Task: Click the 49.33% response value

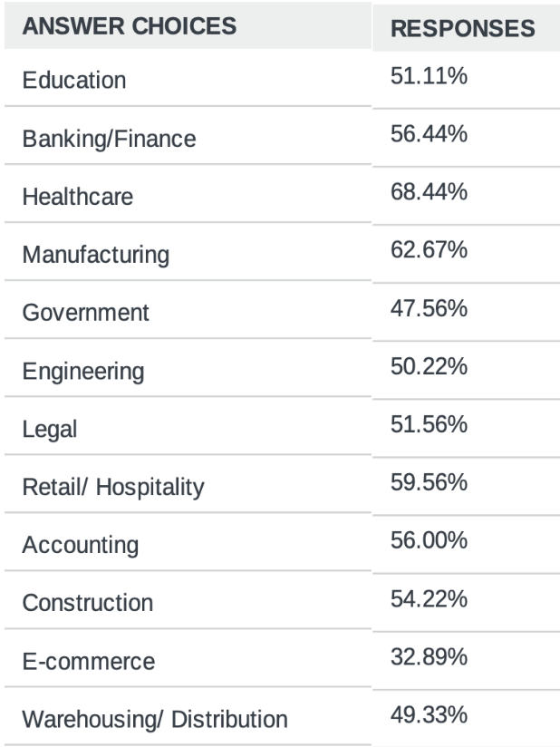Action: tap(429, 714)
